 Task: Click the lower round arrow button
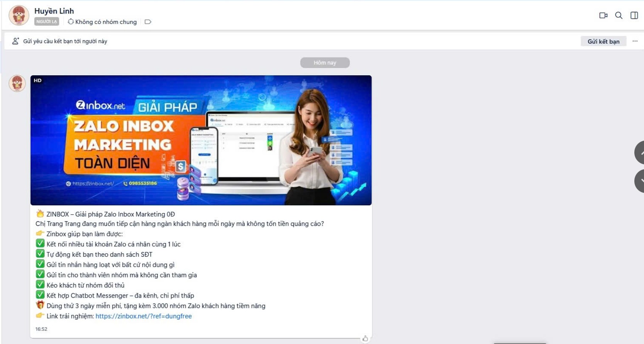[x=640, y=181]
